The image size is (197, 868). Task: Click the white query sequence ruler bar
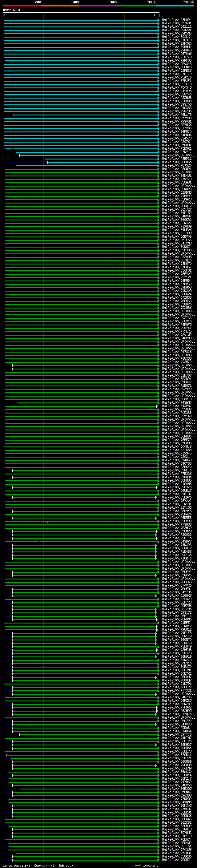click(81, 12)
